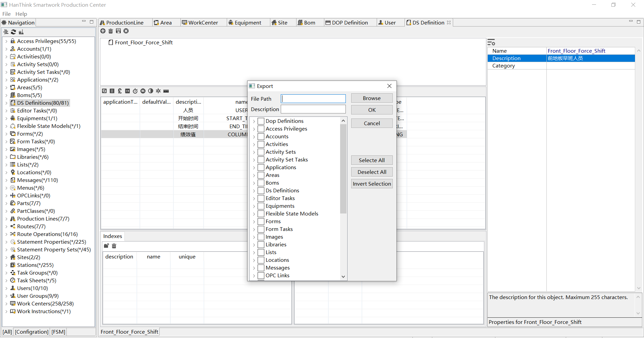
Task: Tick the Access Privileges export checkbox
Action: (261, 129)
